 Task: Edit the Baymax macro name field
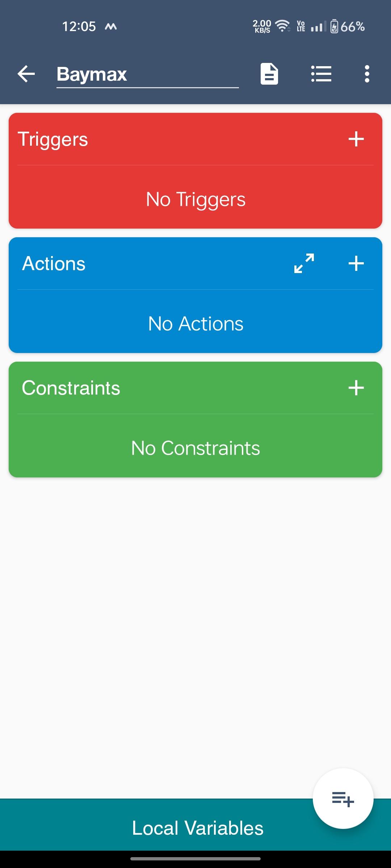point(147,75)
